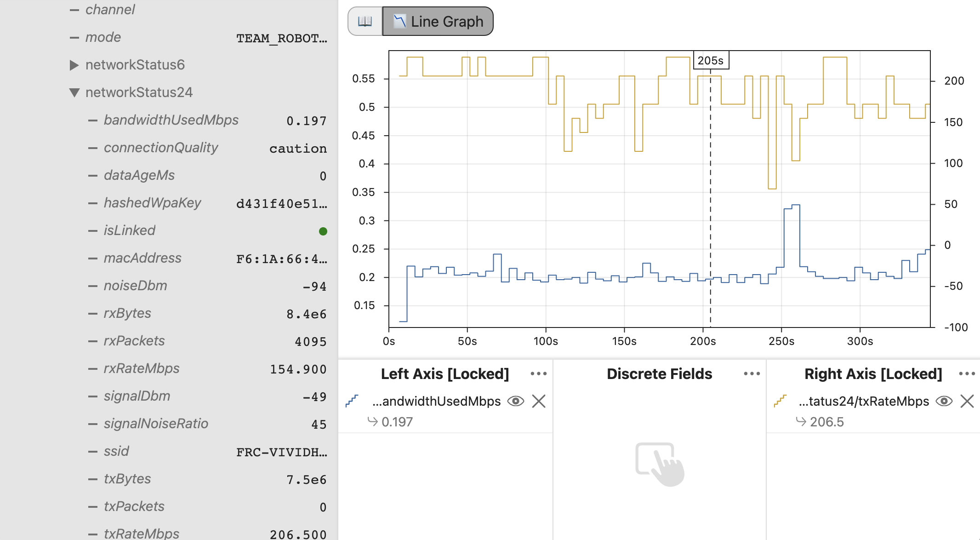Click the 0.197 left axis value readout
This screenshot has height=540, width=980.
[397, 422]
